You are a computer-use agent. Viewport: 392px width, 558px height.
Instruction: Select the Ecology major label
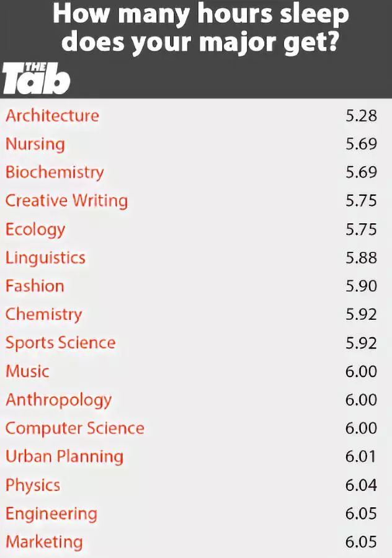click(x=35, y=229)
